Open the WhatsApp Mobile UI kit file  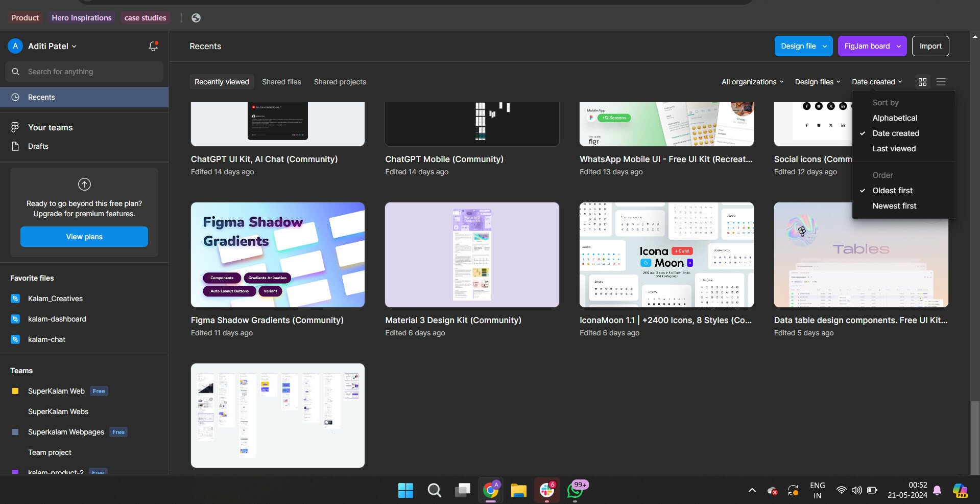(666, 159)
